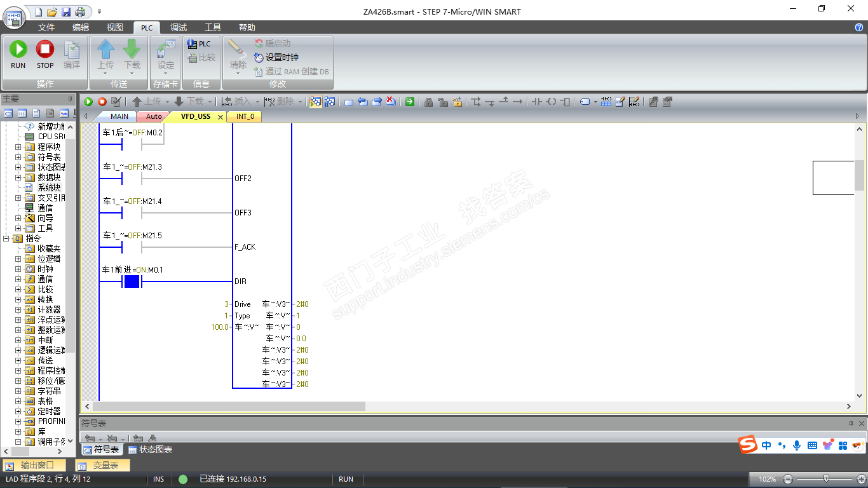Click the closed padlock icon in editor toolbar

(428, 102)
